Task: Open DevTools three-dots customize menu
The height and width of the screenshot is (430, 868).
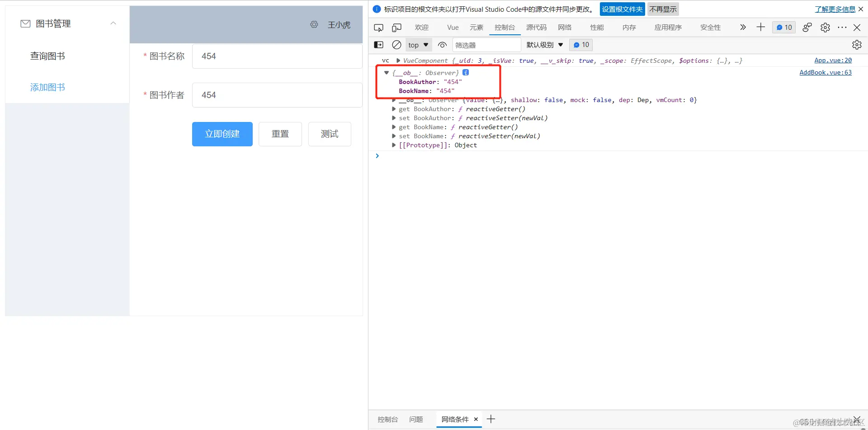Action: 842,28
